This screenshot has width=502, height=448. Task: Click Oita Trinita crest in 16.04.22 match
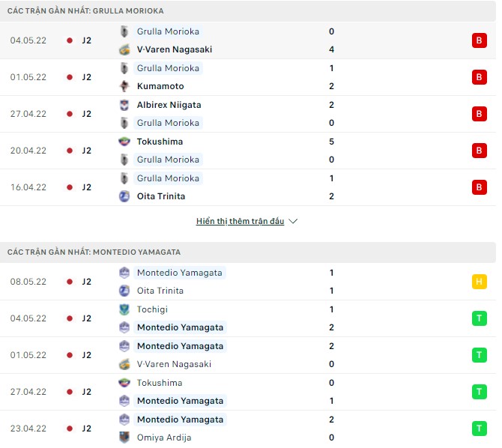click(x=124, y=196)
